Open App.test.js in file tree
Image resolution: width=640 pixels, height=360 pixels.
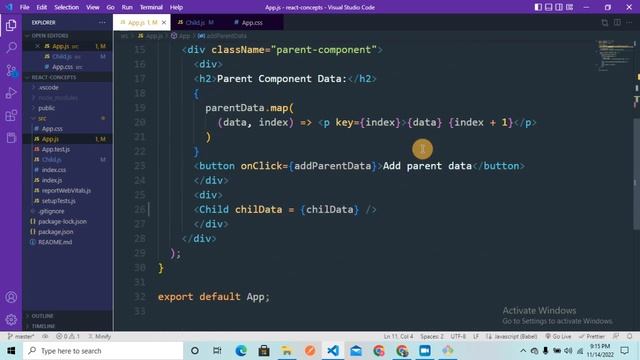(56, 149)
